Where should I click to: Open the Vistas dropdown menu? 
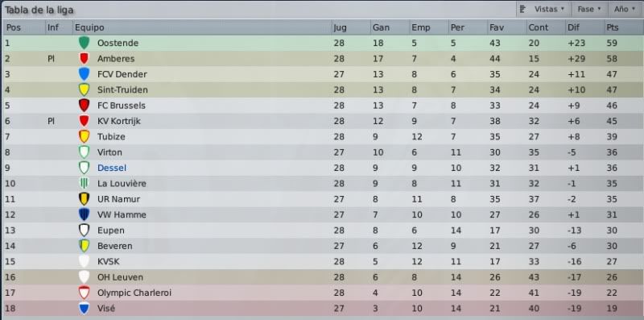tap(543, 9)
